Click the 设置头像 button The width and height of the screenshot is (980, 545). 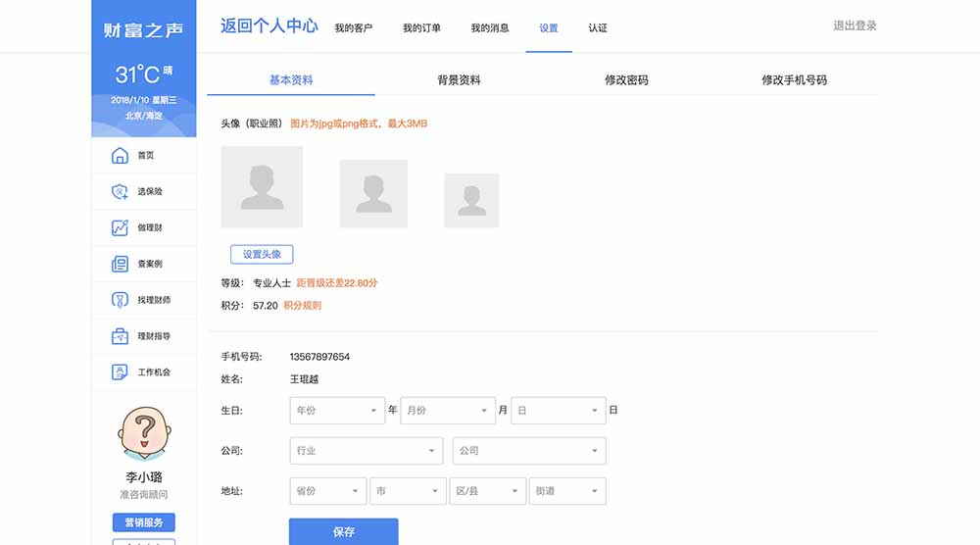point(262,255)
